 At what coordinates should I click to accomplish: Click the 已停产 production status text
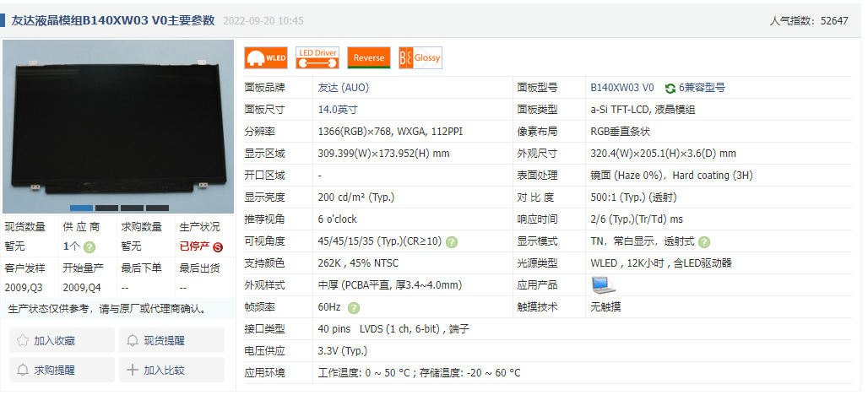[195, 246]
